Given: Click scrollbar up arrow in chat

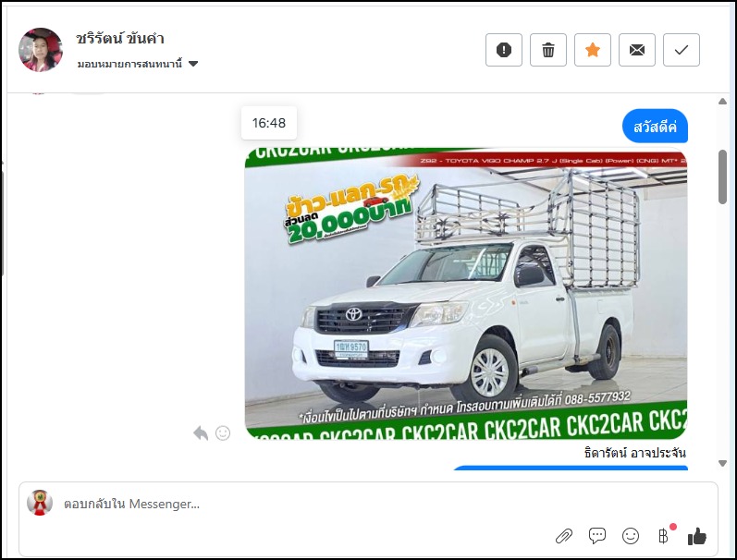Looking at the screenshot, I should [722, 101].
